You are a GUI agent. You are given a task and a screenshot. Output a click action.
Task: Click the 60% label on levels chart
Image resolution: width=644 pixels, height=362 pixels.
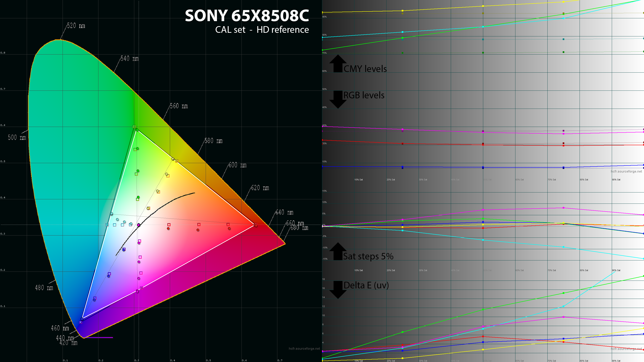click(324, 71)
